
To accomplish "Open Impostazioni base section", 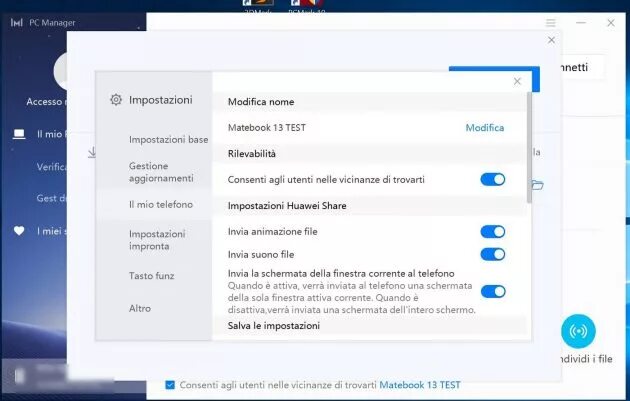I will [168, 139].
